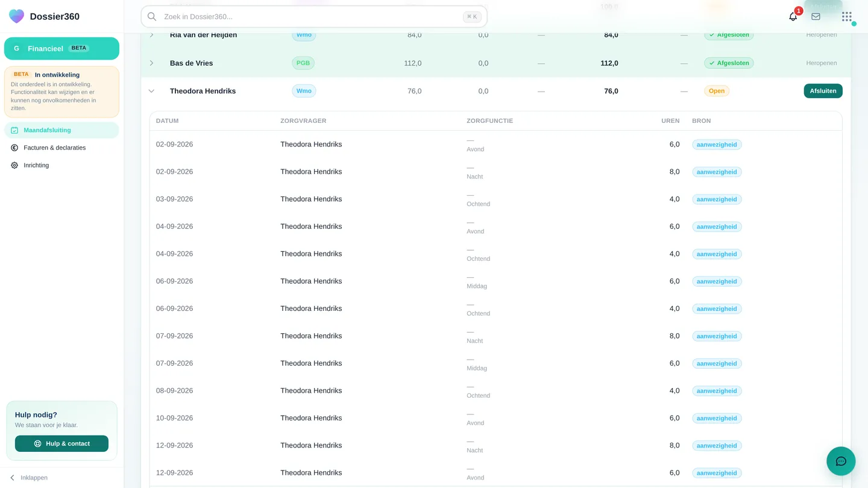Expand the Ria van der Heijden row

click(x=151, y=35)
